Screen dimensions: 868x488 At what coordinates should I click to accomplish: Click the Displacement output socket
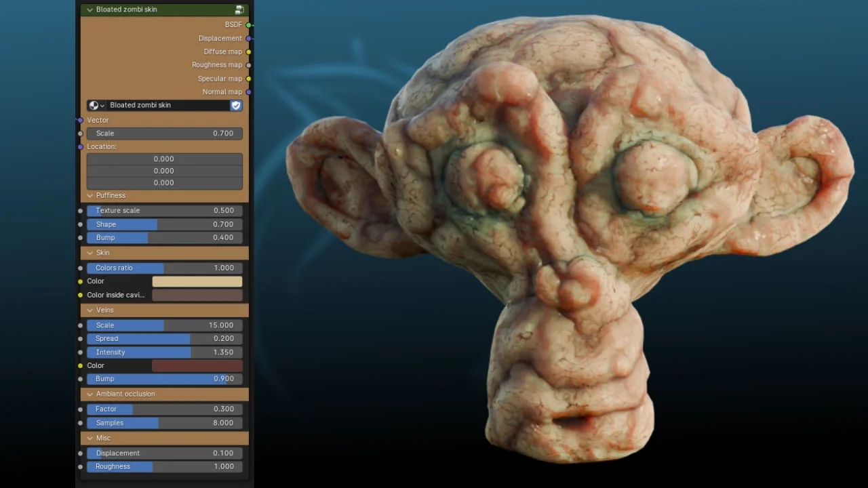click(x=249, y=38)
